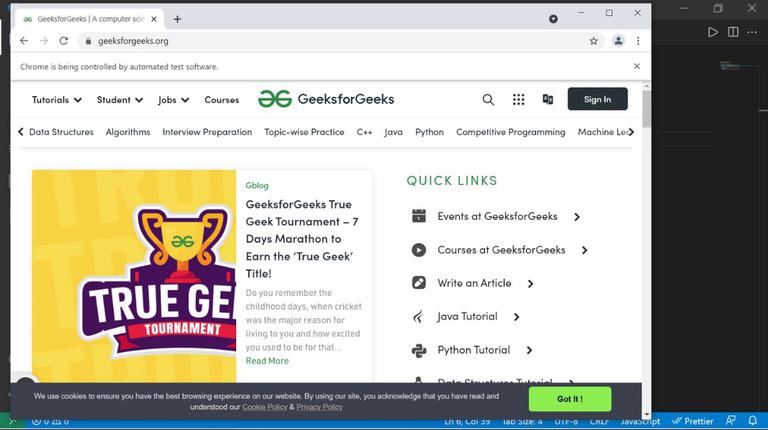The image size is (768, 430).
Task: Open the Read More link
Action: (x=267, y=361)
